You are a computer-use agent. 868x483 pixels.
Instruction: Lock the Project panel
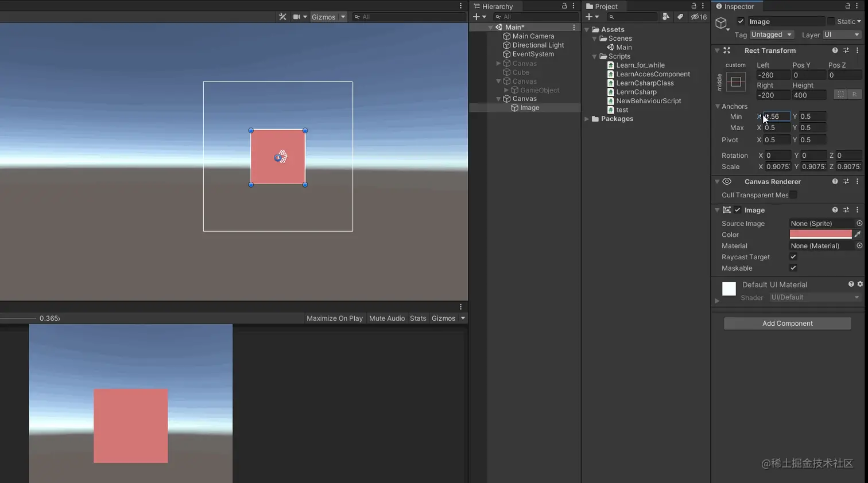tap(693, 6)
